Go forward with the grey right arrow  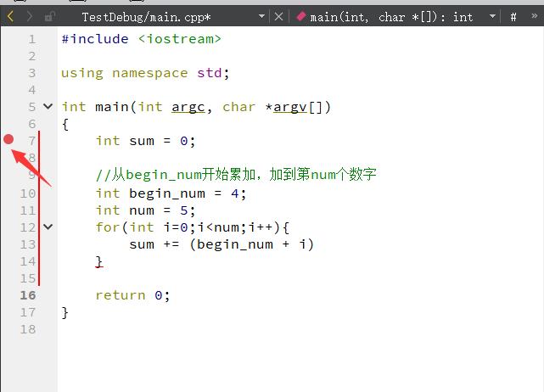tap(30, 16)
